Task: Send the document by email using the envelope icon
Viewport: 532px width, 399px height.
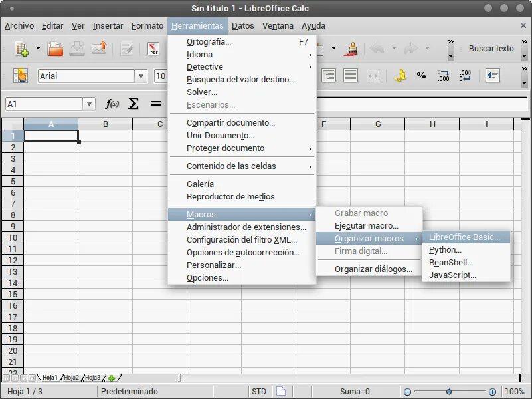Action: pyautogui.click(x=99, y=48)
